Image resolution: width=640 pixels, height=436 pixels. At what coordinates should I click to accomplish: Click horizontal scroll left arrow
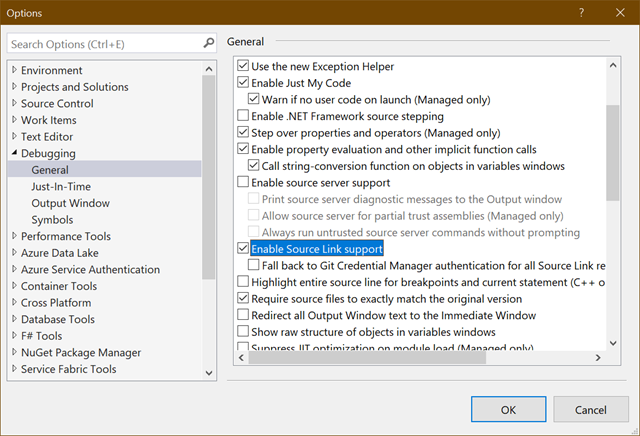click(x=241, y=358)
